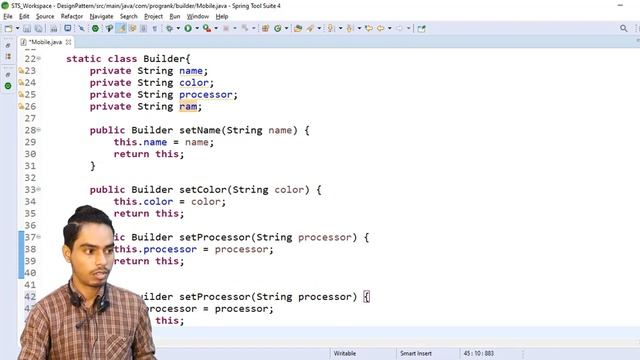Open the New file dropdown arrow

pyautogui.click(x=18, y=28)
